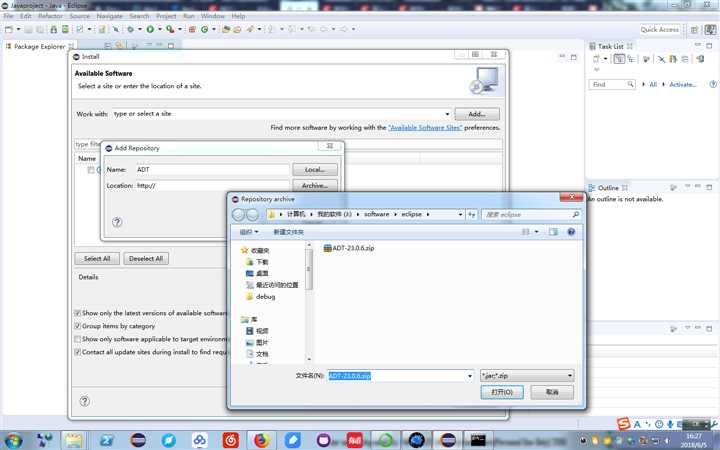Click the help icon in Install dialog
Image resolution: width=720 pixels, height=450 pixels.
tap(84, 401)
